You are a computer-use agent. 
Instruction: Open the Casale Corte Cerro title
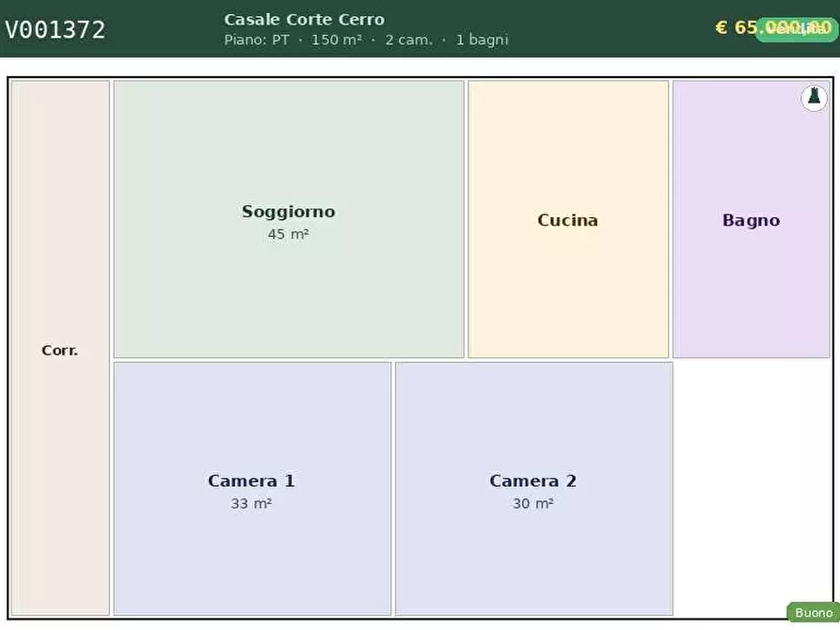point(304,20)
